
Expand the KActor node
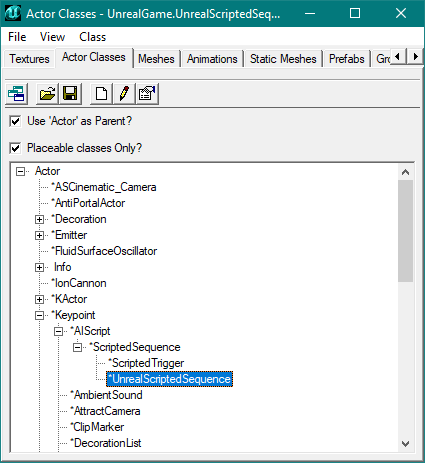pos(39,300)
